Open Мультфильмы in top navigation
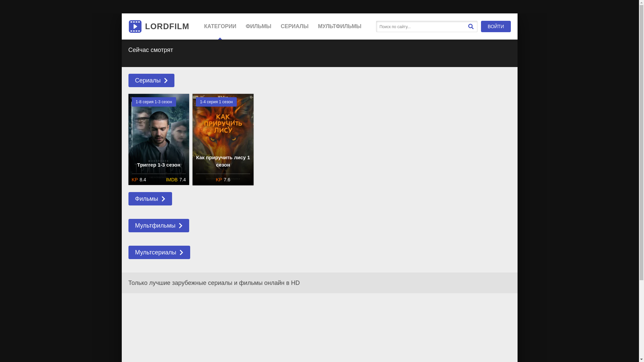Viewport: 644px width, 362px height. pos(339,26)
